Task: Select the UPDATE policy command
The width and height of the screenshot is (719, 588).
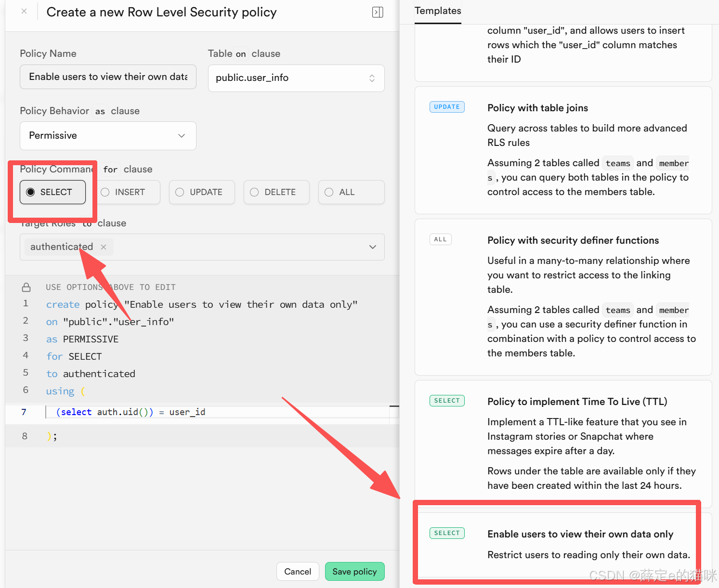Action: click(x=202, y=192)
